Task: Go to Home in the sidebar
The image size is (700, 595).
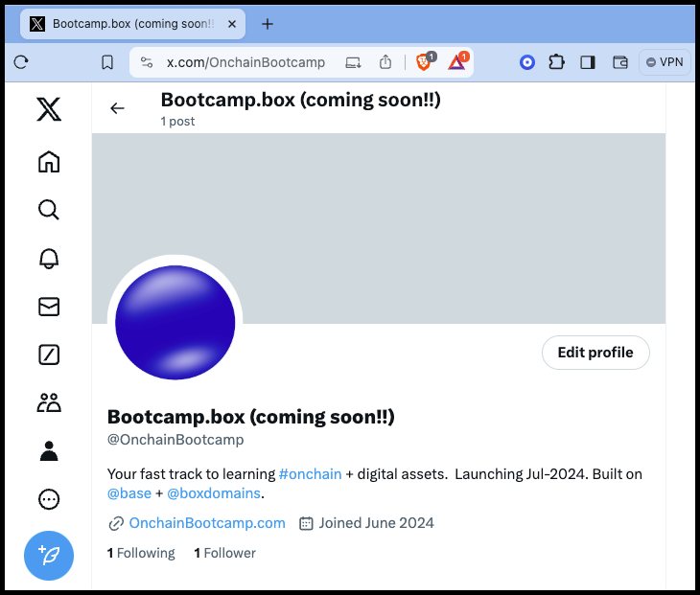Action: [x=49, y=162]
